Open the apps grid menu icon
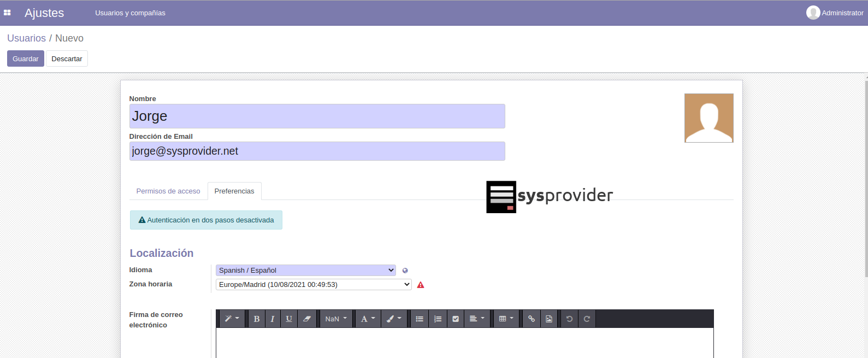The width and height of the screenshot is (868, 358). coord(7,13)
